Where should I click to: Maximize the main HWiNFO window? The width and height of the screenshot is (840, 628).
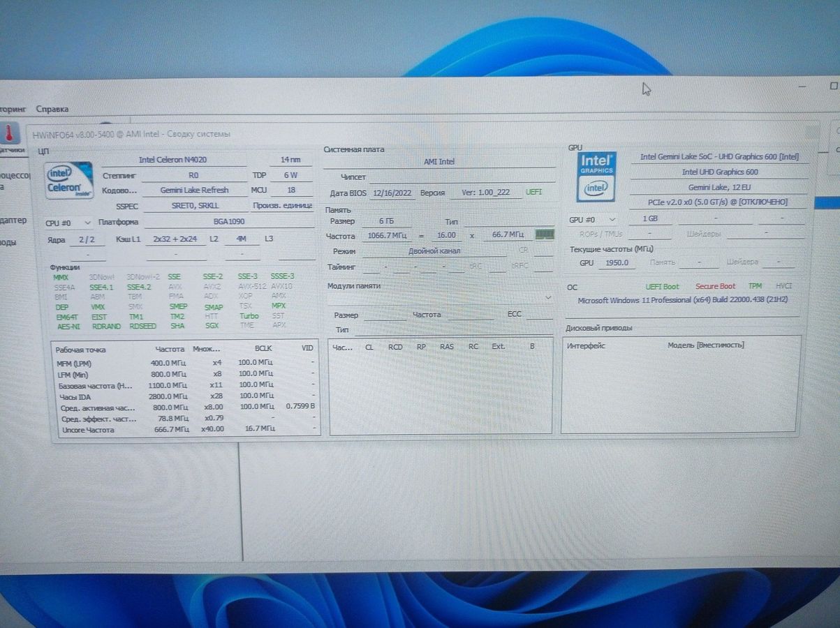tap(833, 85)
